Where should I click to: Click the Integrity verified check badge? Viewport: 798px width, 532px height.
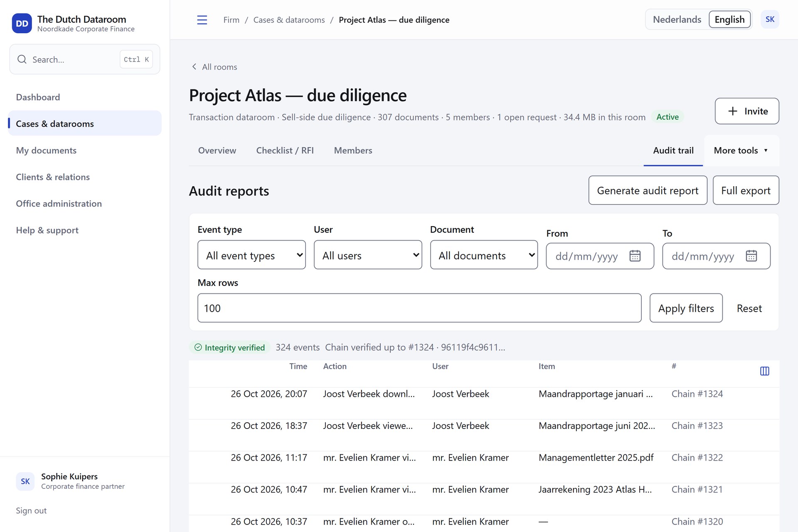click(230, 347)
